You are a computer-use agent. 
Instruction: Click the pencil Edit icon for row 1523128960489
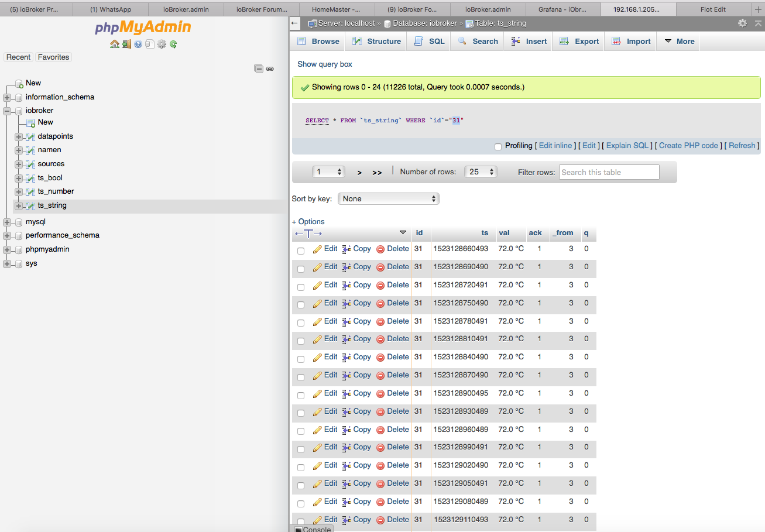[318, 430]
